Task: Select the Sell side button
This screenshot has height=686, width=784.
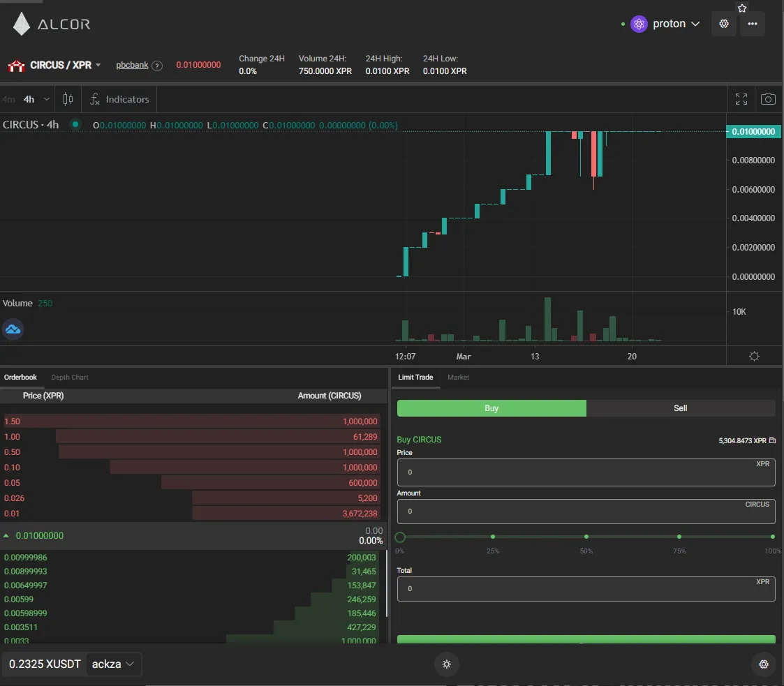Action: tap(681, 408)
